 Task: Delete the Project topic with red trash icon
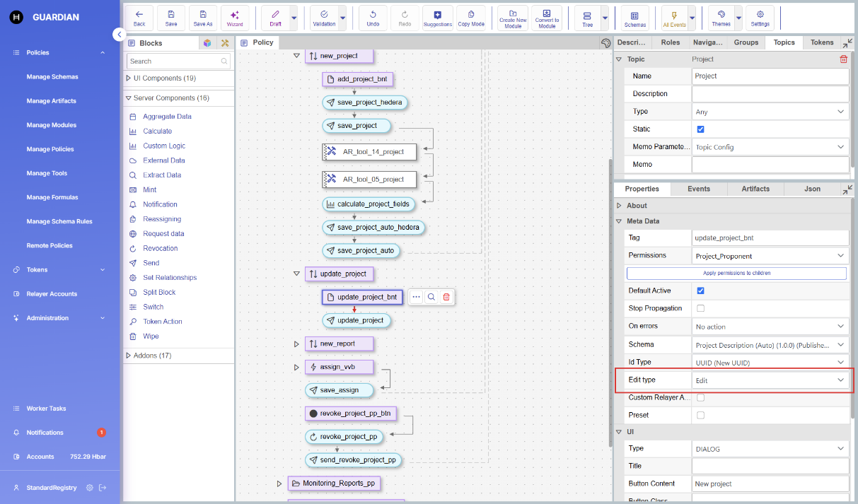(843, 59)
